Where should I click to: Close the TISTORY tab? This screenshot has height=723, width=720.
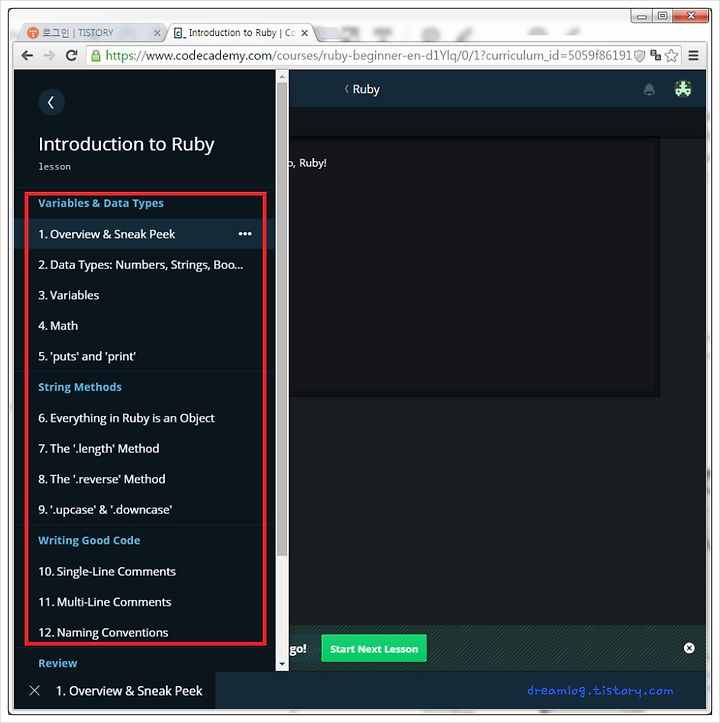157,33
